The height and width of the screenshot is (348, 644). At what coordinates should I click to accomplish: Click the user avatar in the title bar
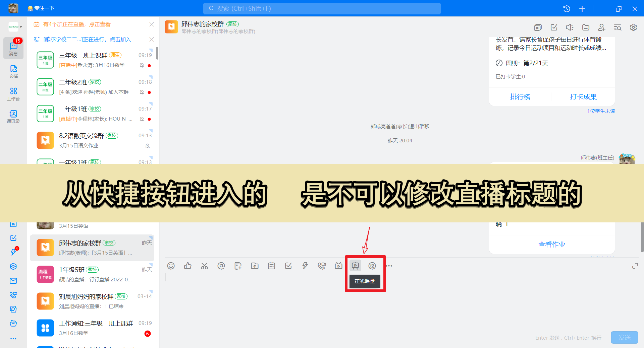click(x=13, y=8)
